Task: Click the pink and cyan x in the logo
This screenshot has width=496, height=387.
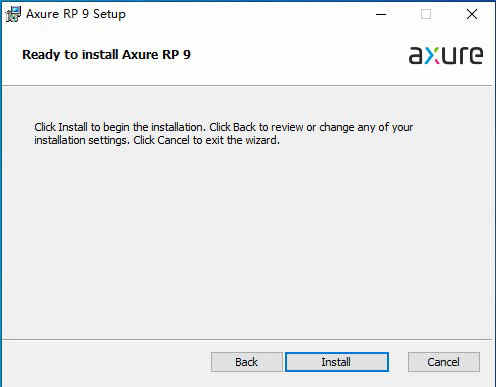Action: click(x=432, y=56)
